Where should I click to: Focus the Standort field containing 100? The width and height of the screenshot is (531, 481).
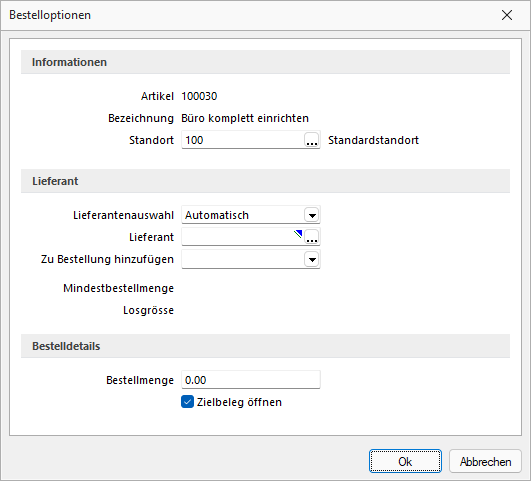243,140
